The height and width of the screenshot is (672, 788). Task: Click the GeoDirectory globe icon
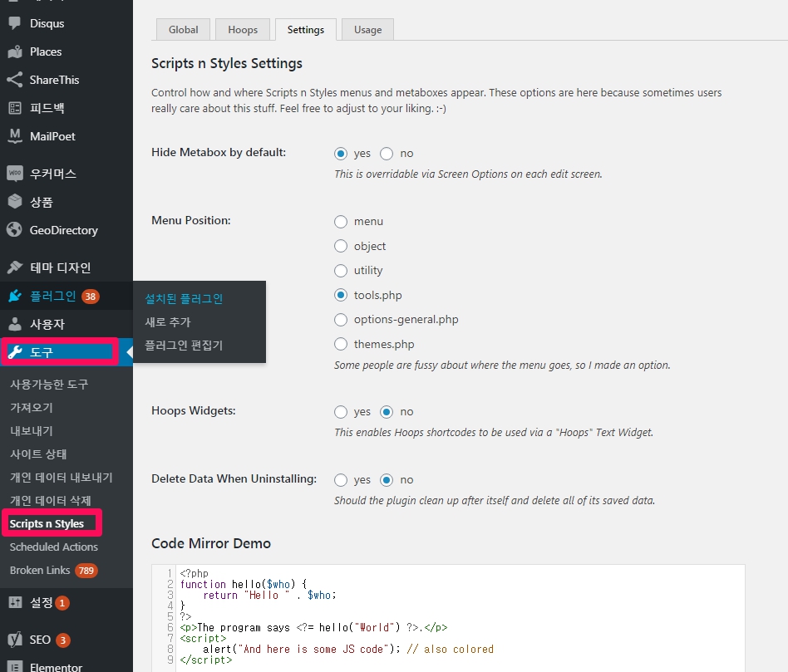pos(15,230)
